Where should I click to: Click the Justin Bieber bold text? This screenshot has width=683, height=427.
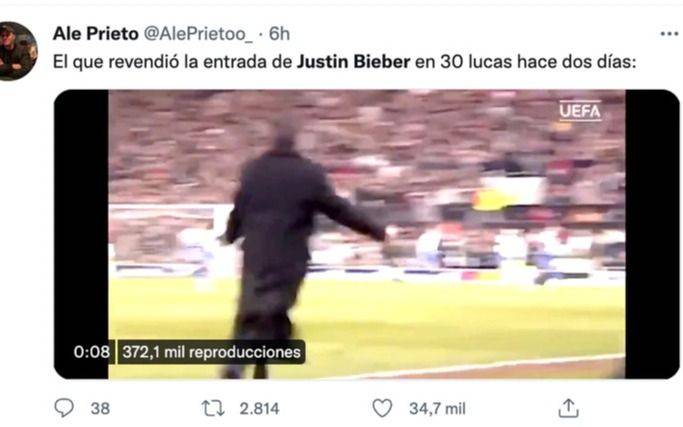click(353, 61)
